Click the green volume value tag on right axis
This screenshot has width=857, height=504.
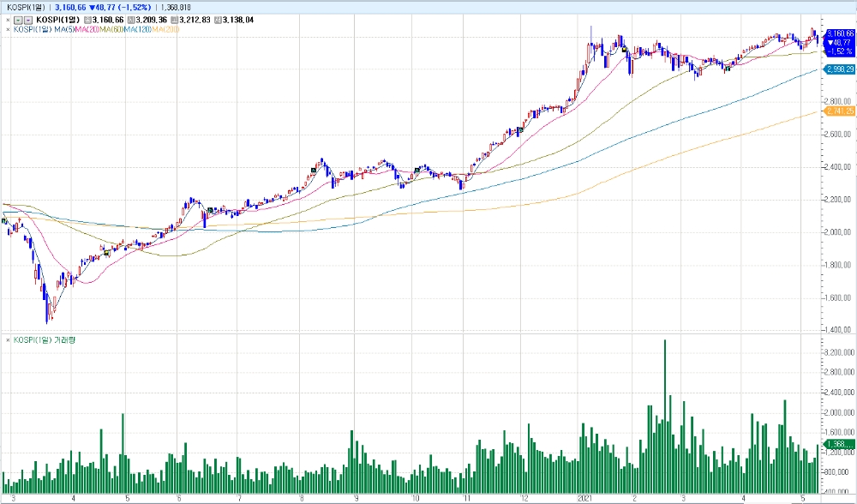tap(836, 443)
